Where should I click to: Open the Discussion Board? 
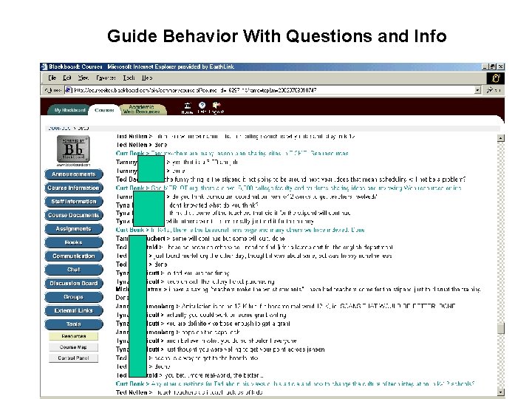click(x=74, y=283)
